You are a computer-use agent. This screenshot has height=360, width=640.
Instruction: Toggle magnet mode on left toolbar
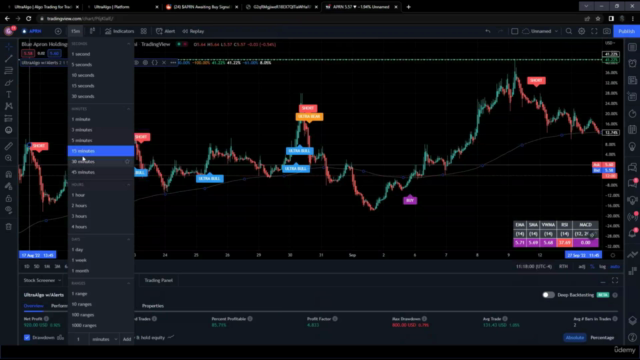[x=9, y=174]
